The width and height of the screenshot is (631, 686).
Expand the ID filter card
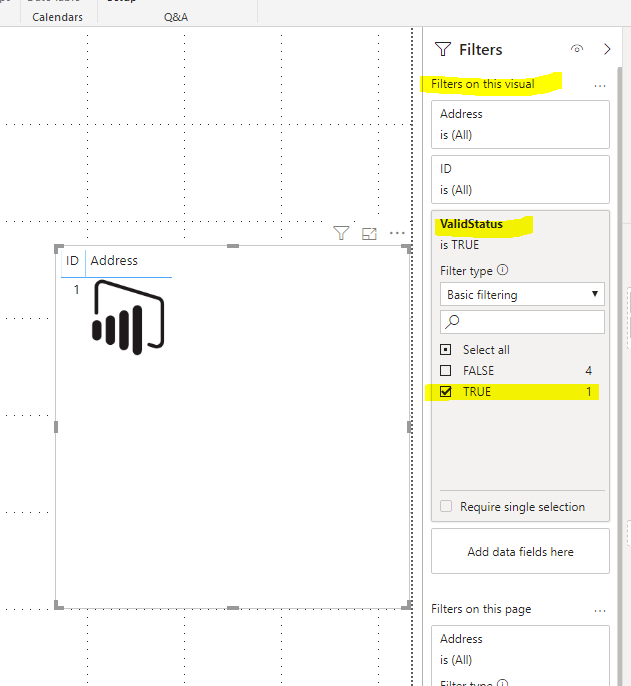click(x=520, y=179)
